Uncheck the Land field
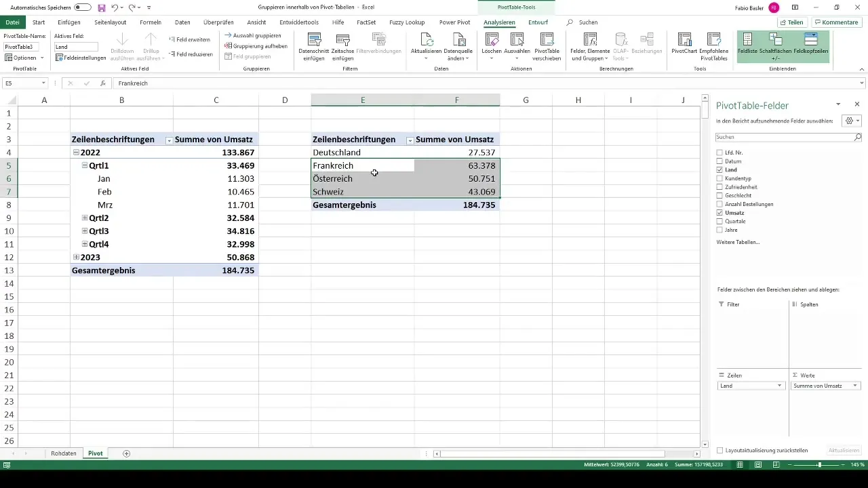Viewport: 868px width, 488px height. tap(719, 169)
